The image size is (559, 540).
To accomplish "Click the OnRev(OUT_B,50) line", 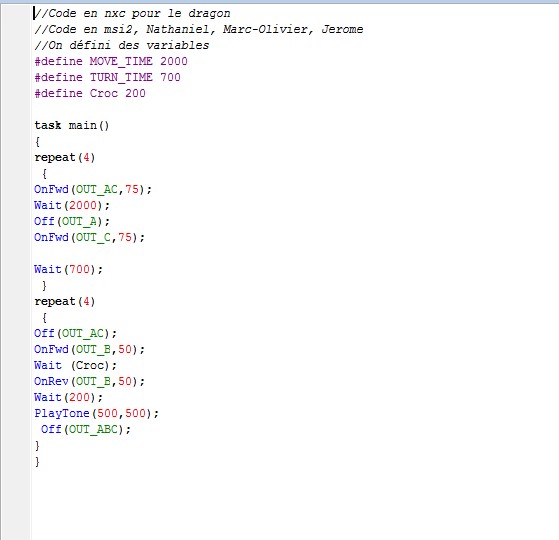I will [89, 381].
